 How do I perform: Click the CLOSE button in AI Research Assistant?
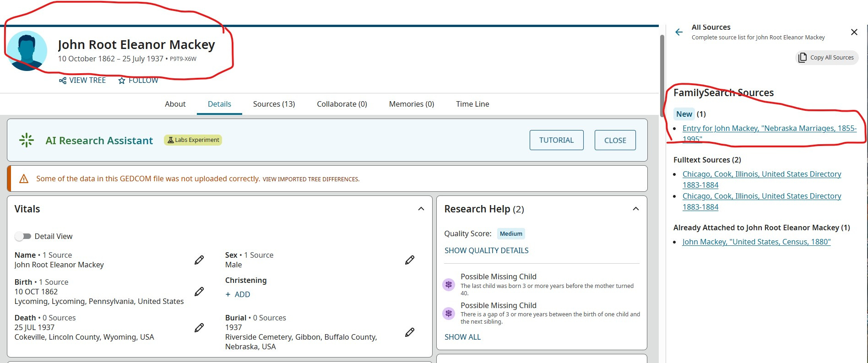615,140
